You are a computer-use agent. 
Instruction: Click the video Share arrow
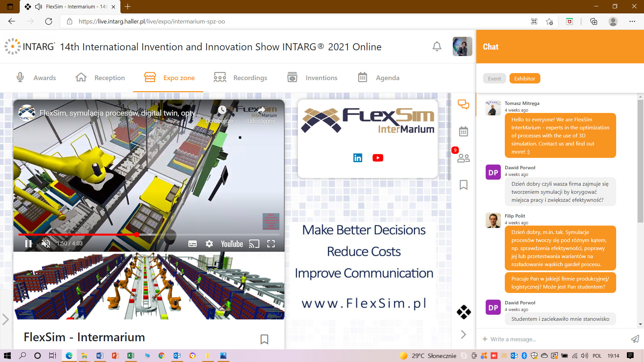tap(261, 110)
